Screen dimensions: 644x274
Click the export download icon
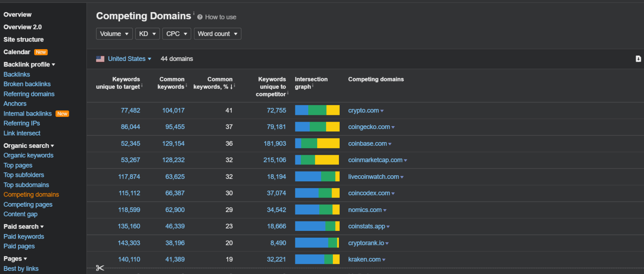pos(638,59)
